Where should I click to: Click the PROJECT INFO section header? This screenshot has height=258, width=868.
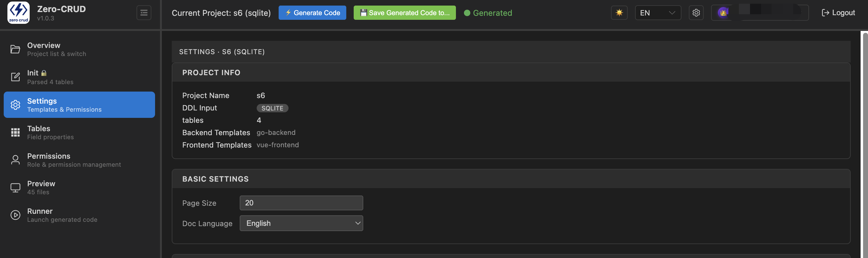click(x=511, y=72)
